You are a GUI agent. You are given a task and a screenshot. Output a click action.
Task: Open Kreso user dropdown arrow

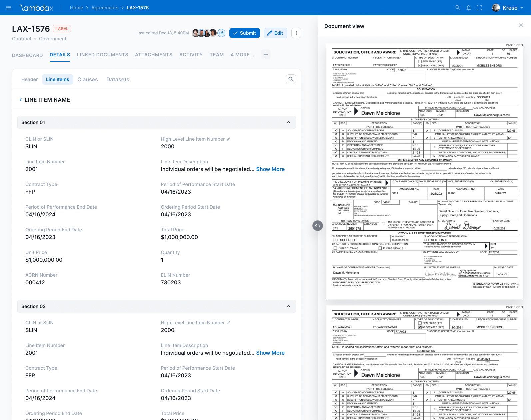[x=521, y=8]
